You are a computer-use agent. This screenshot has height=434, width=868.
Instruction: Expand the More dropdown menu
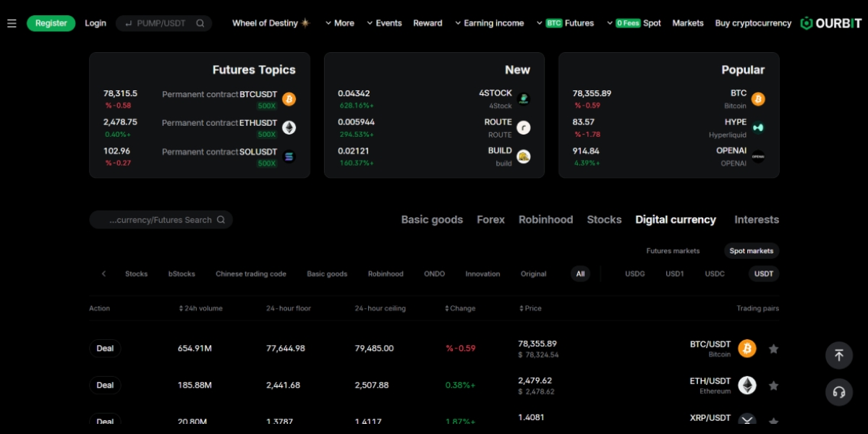point(340,23)
